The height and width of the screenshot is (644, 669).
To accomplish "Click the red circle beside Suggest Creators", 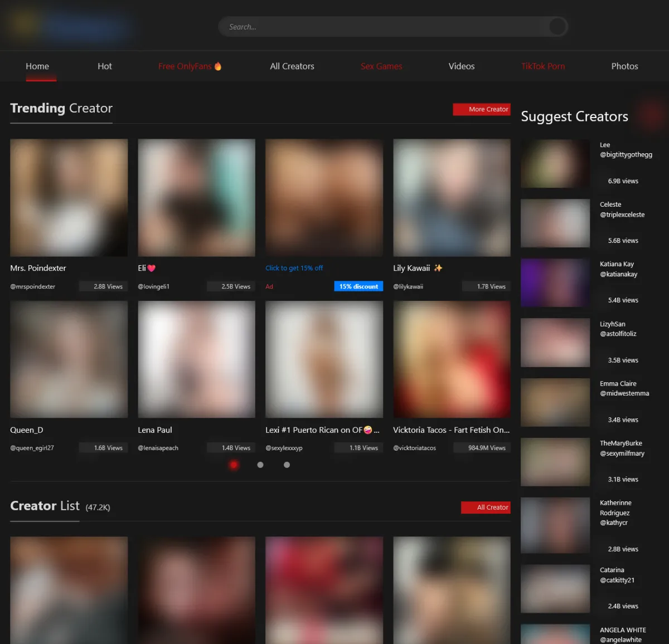I will point(652,115).
